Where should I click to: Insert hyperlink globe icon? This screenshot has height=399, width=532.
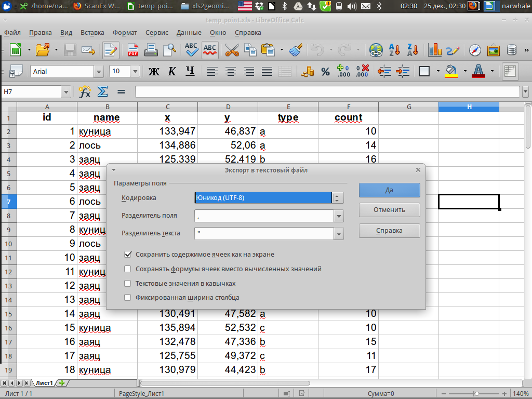click(376, 50)
